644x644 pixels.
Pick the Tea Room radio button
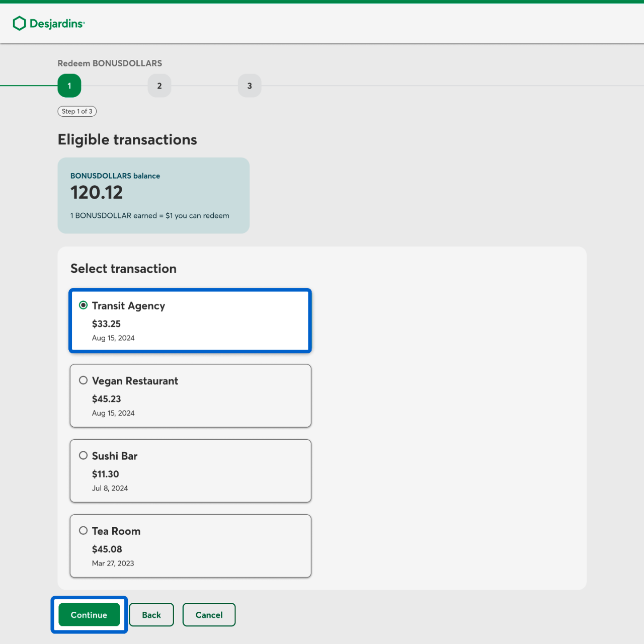pyautogui.click(x=84, y=530)
